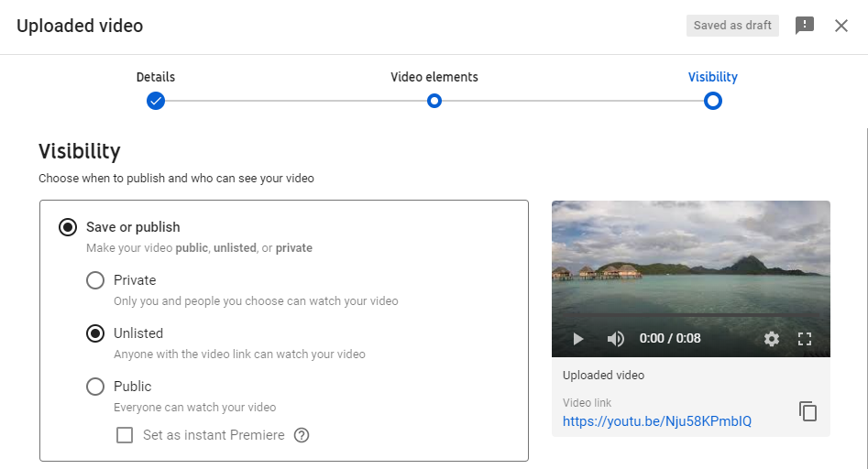Enter fullscreen on video preview

click(x=805, y=339)
